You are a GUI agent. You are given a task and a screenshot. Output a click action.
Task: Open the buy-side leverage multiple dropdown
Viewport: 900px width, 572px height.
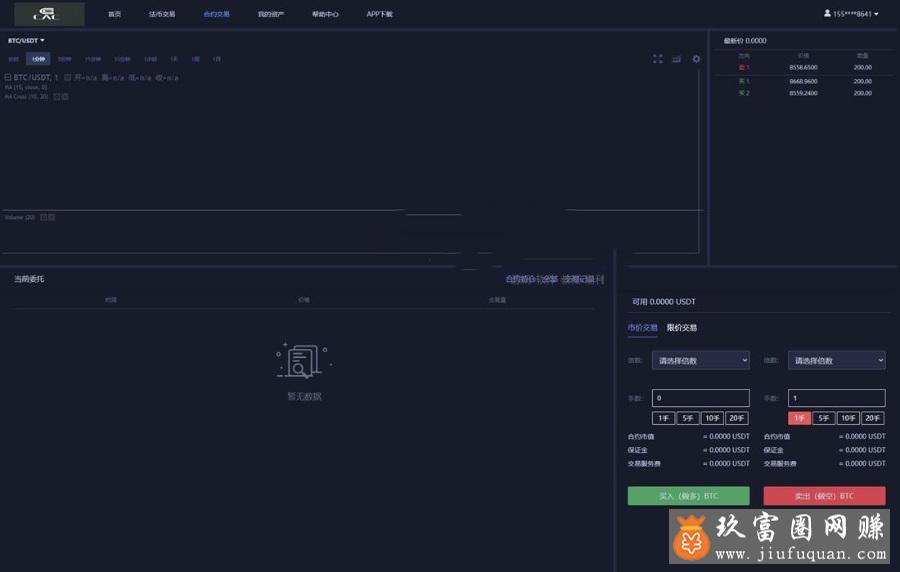point(700,360)
